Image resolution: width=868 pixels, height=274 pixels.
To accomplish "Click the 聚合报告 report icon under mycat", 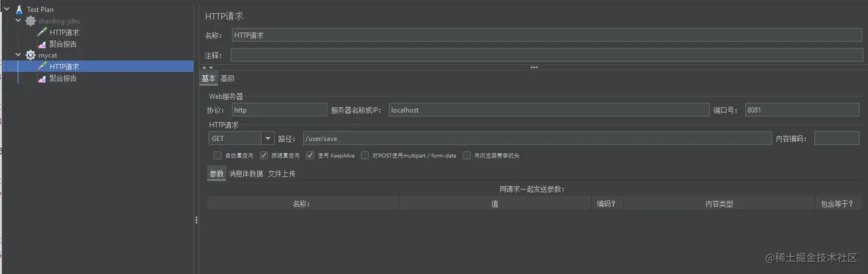I will click(42, 78).
